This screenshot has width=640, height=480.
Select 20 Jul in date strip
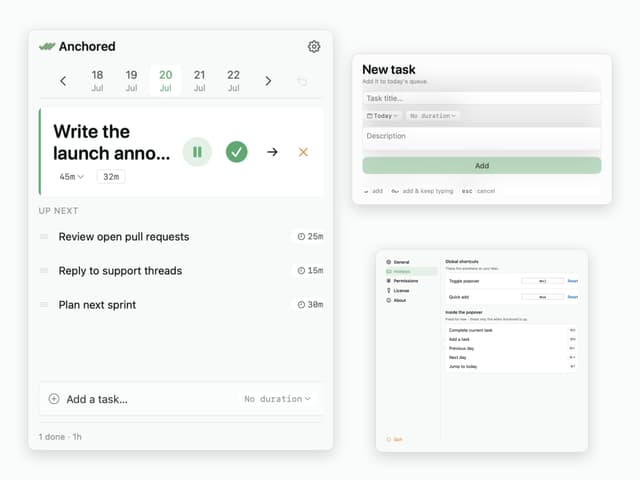pyautogui.click(x=165, y=81)
